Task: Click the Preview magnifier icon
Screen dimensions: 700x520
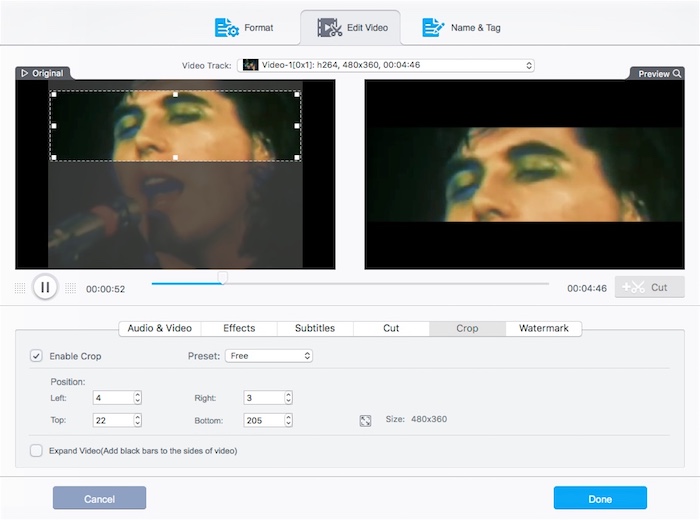Action: (677, 73)
